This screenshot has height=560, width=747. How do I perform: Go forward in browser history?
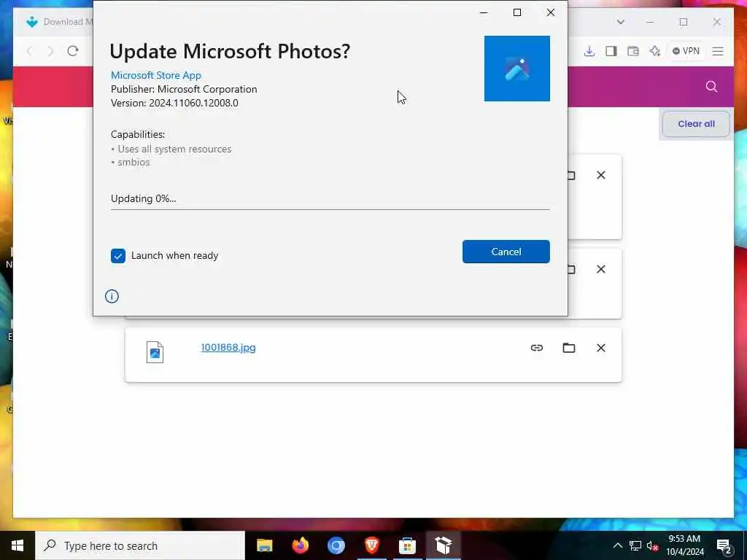(x=51, y=51)
